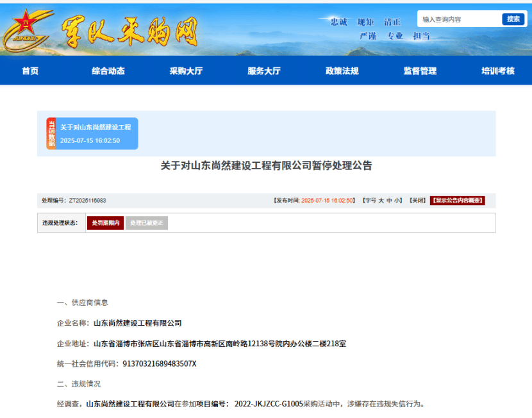Open the 采购大厅 menu item
Screen dimensions: 532x418
point(187,71)
